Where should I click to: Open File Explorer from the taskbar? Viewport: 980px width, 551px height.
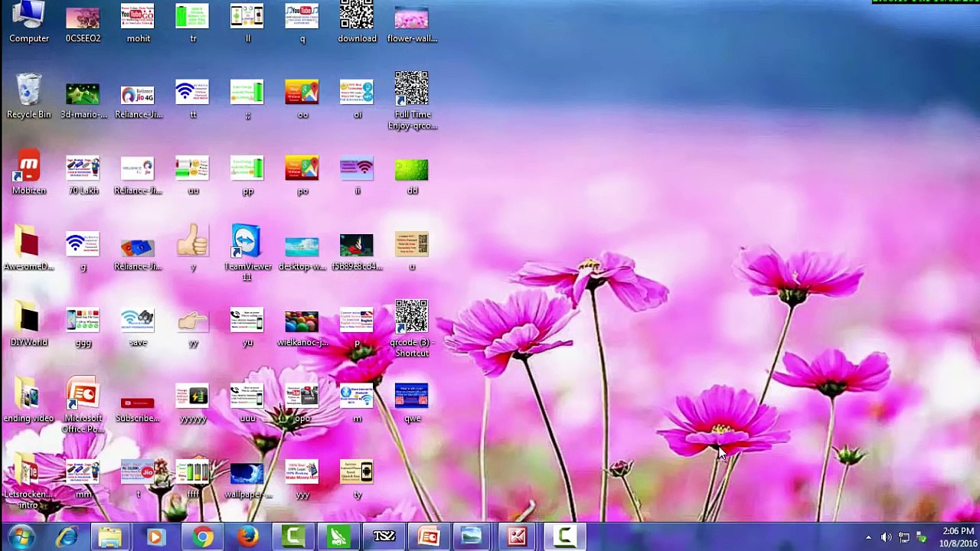(x=110, y=537)
